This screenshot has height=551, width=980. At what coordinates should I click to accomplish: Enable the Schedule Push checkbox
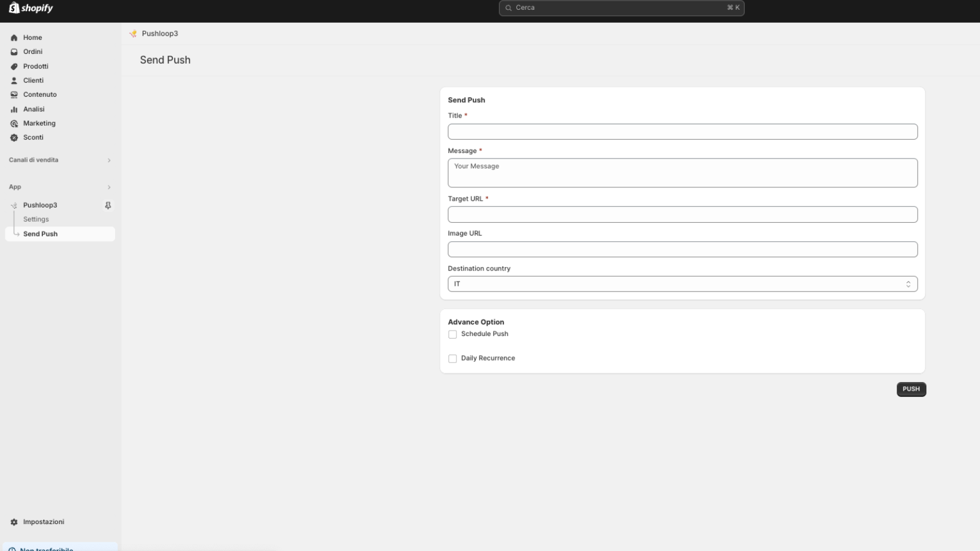[x=453, y=334]
